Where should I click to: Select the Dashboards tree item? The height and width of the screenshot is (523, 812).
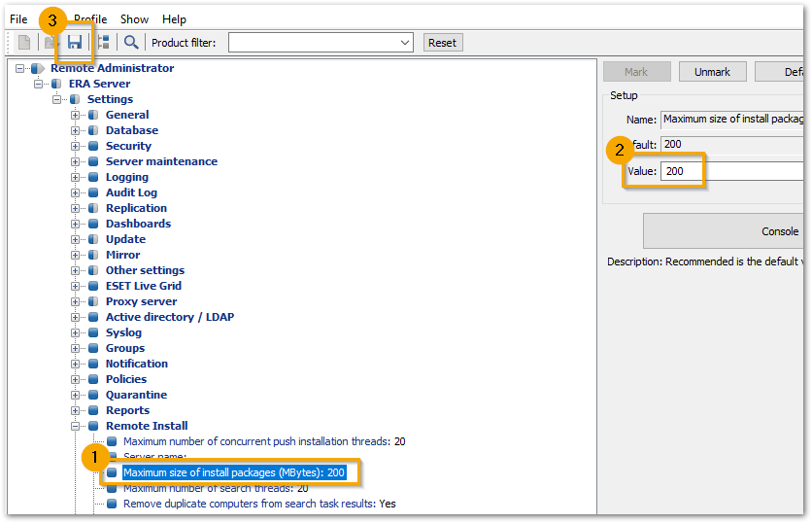[138, 224]
